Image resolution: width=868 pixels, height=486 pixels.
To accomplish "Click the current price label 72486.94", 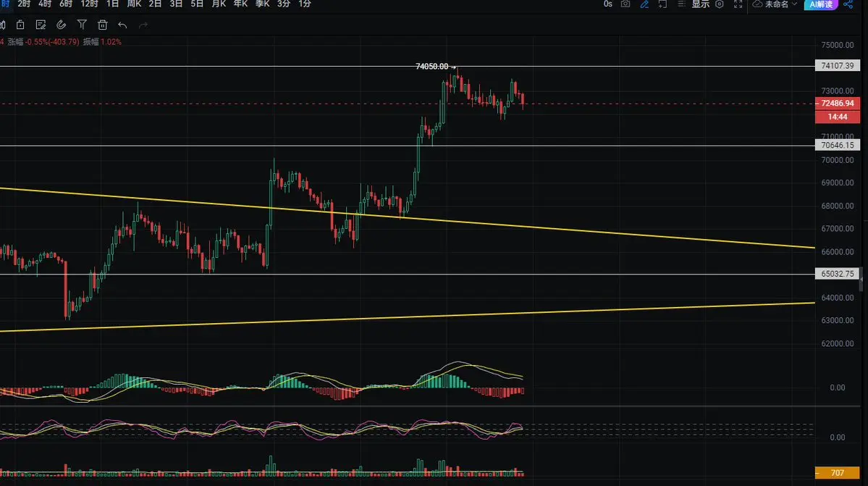I will (x=838, y=103).
